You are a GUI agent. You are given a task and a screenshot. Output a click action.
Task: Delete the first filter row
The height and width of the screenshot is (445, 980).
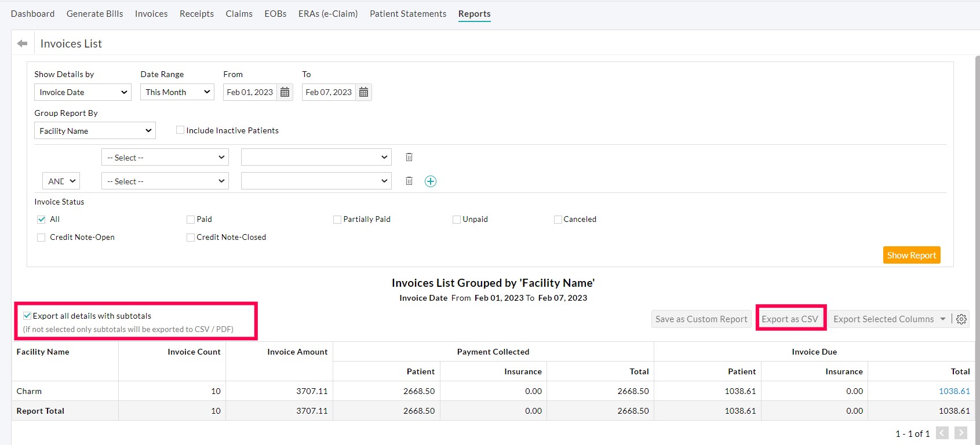click(x=409, y=157)
